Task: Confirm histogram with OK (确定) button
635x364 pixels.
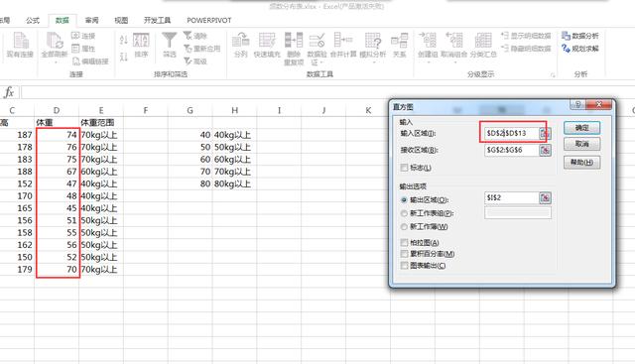Action: click(582, 128)
